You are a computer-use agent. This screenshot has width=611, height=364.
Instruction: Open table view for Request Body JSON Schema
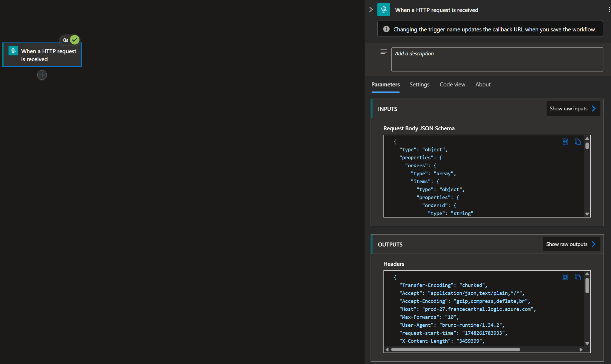[564, 142]
